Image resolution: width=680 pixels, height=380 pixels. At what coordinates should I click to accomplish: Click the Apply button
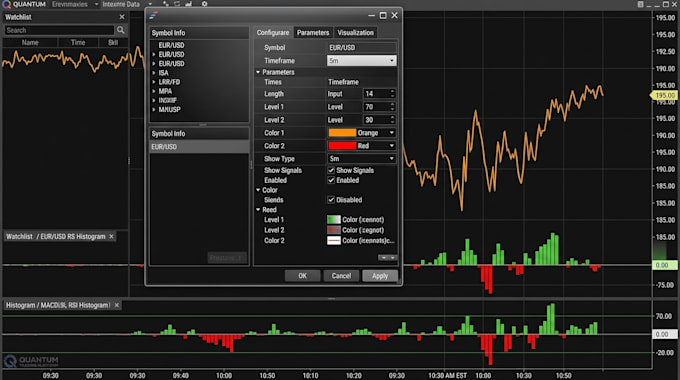(380, 276)
